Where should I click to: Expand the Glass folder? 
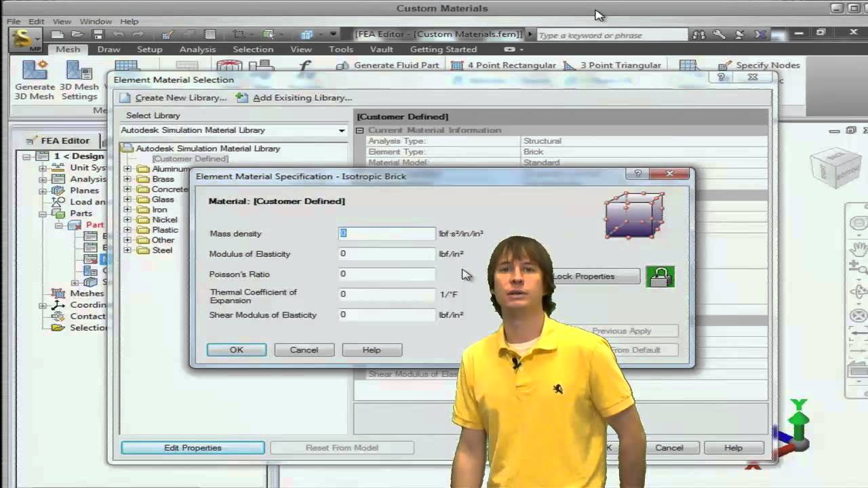[127, 199]
